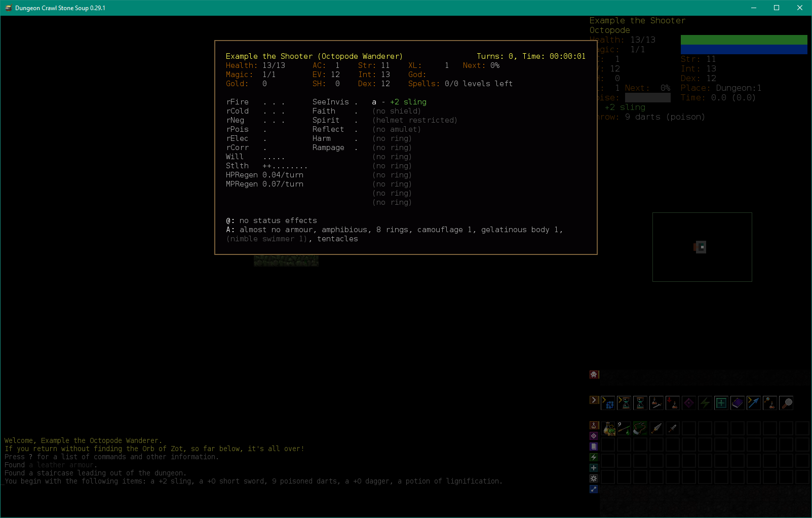Toggle the potion category filter on the inventory panel

[x=594, y=426]
